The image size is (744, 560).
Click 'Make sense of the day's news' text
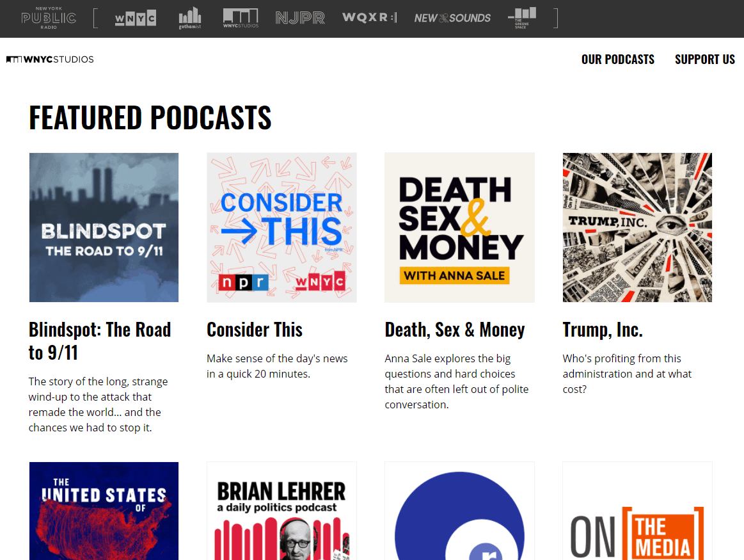277,366
